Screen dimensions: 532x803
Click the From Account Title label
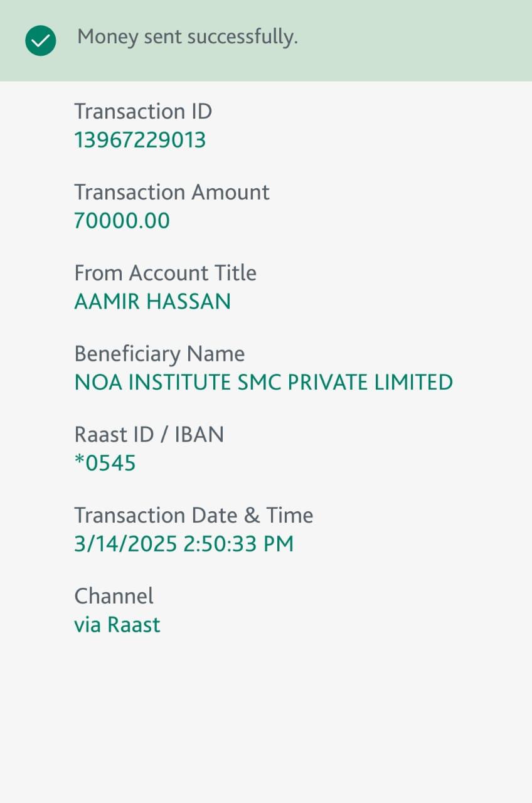click(x=165, y=273)
